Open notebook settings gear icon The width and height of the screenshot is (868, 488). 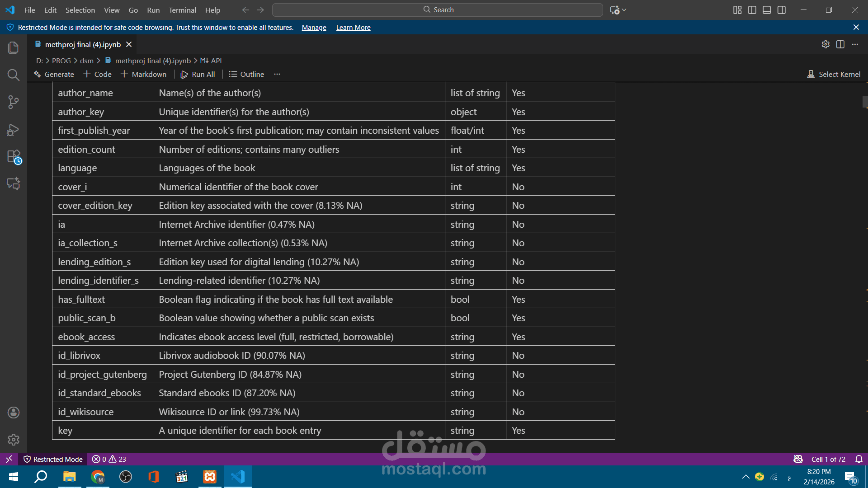[826, 44]
